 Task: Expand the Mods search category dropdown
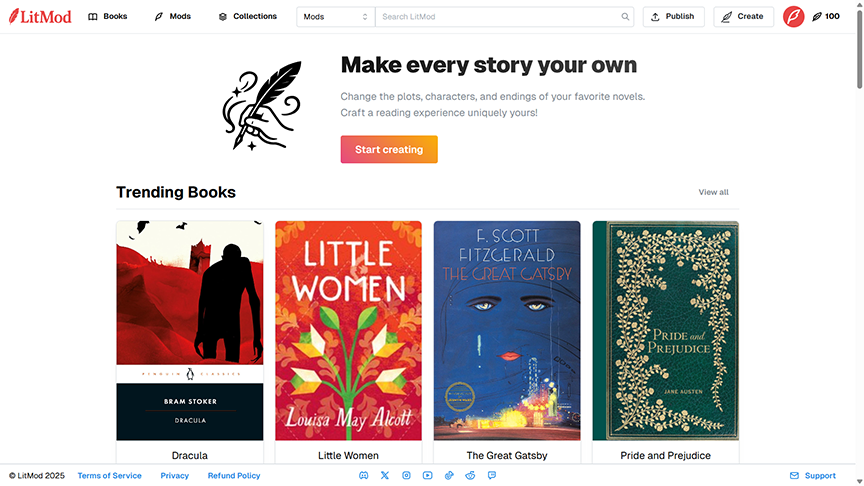tap(336, 17)
